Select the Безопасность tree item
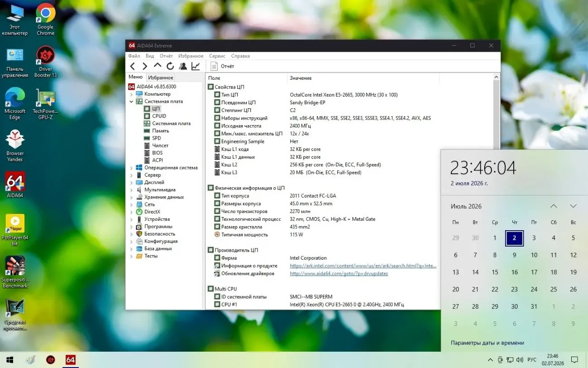Image resolution: width=588 pixels, height=368 pixels. click(x=159, y=234)
